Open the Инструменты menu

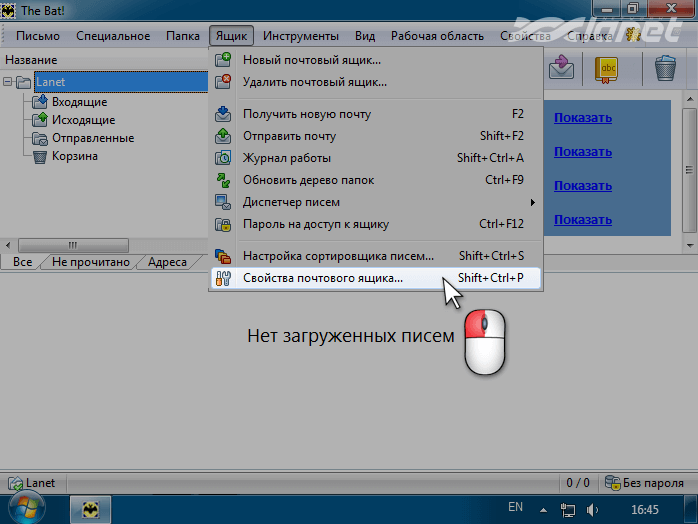tap(301, 36)
